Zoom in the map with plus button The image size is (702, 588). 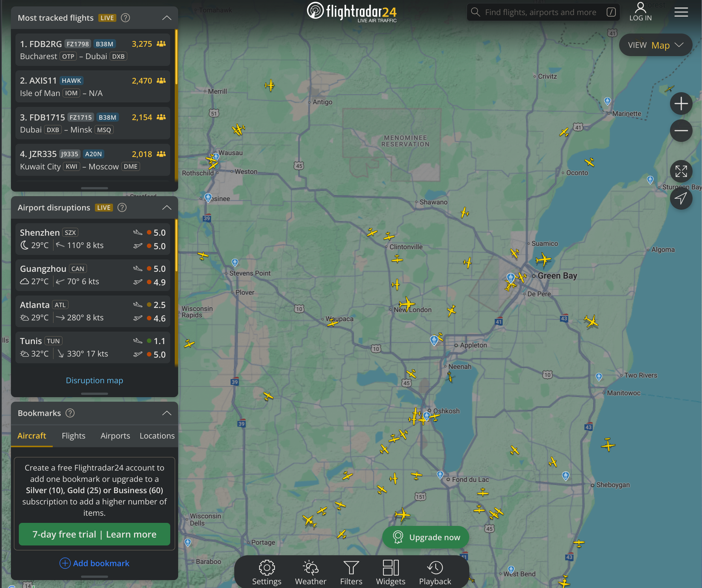pyautogui.click(x=681, y=104)
